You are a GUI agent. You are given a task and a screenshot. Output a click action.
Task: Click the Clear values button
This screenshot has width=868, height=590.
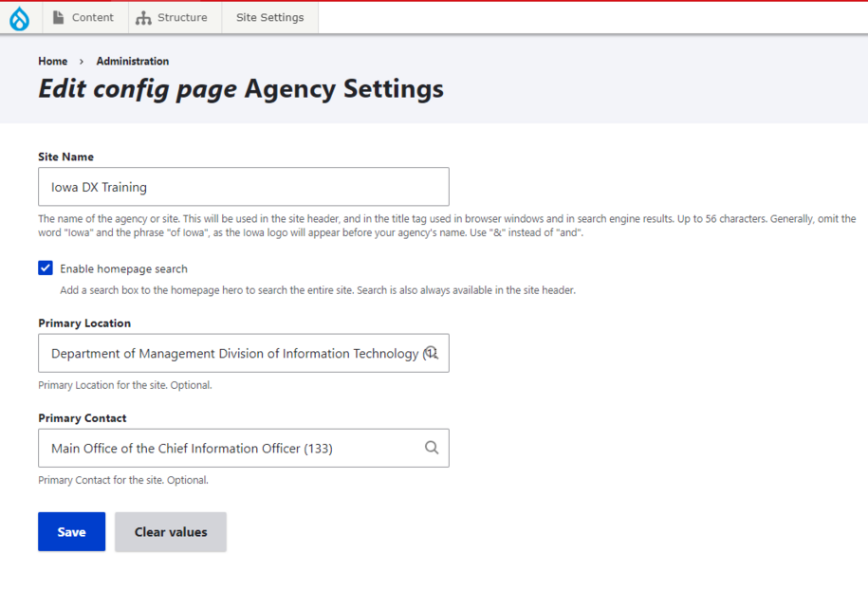pos(171,532)
